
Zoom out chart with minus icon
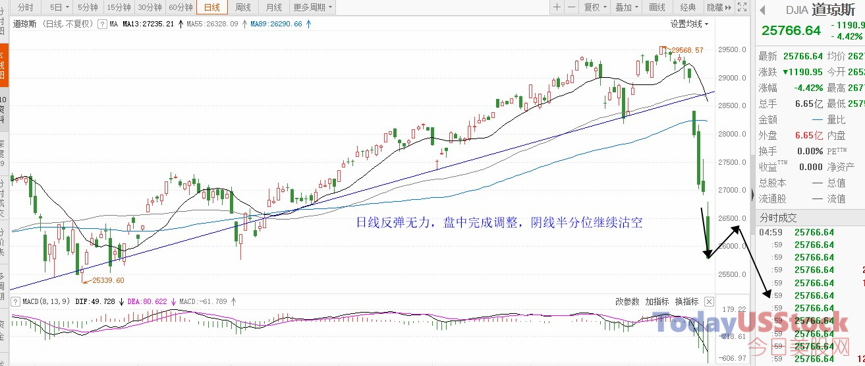point(572,7)
